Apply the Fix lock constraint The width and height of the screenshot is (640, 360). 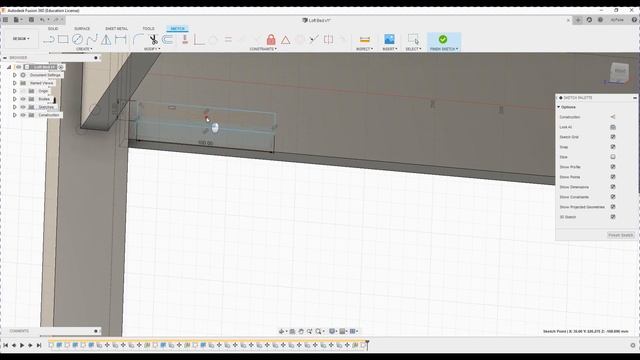271,39
